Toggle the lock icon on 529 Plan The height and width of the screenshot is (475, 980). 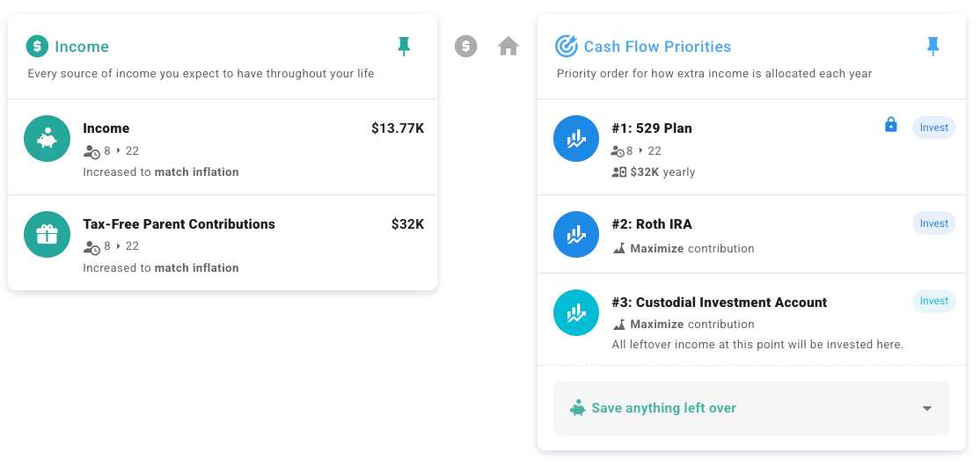890,125
